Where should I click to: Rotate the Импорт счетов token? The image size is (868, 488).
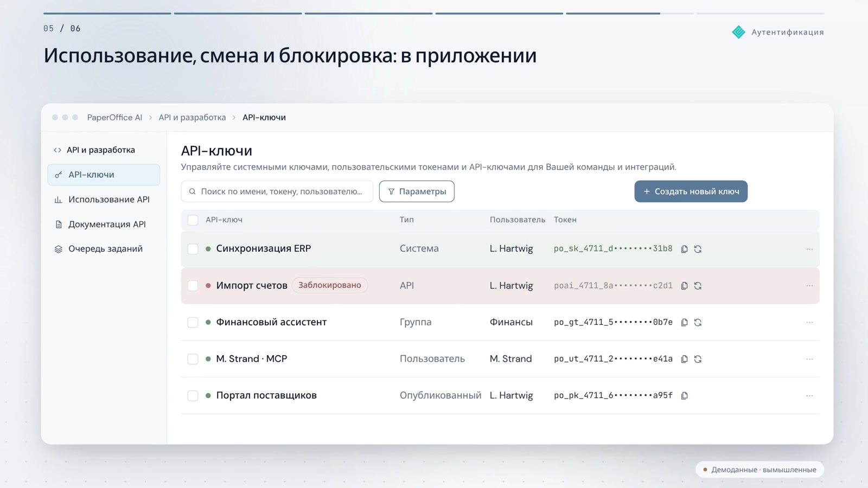698,286
